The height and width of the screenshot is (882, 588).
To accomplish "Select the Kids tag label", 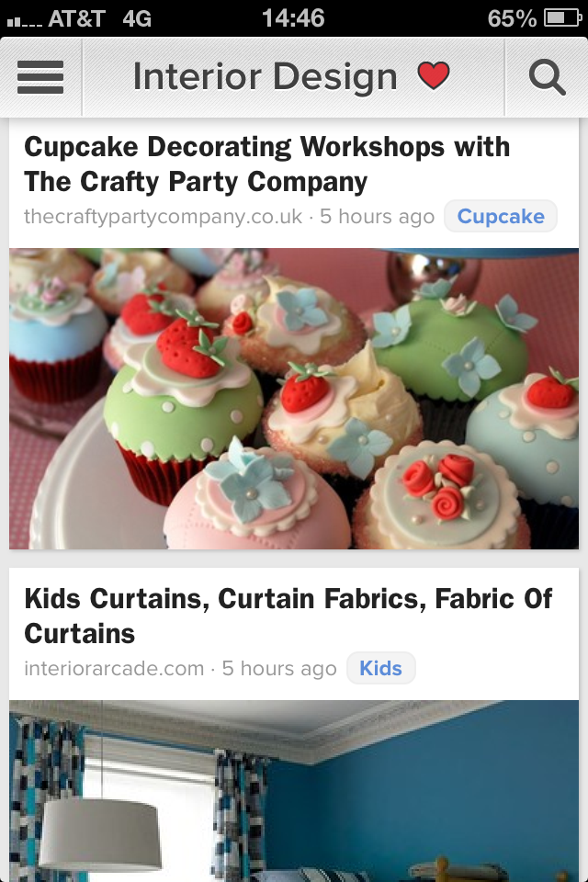I will coord(381,668).
